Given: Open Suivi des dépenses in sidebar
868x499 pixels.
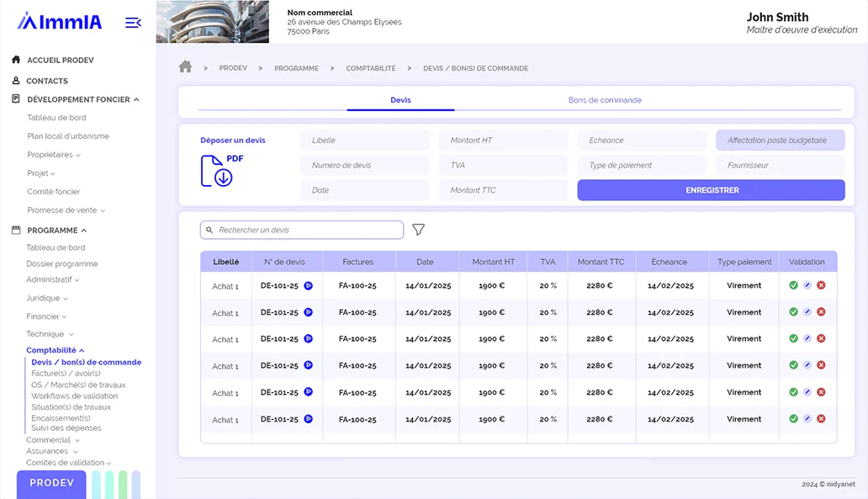Looking at the screenshot, I should tap(66, 427).
